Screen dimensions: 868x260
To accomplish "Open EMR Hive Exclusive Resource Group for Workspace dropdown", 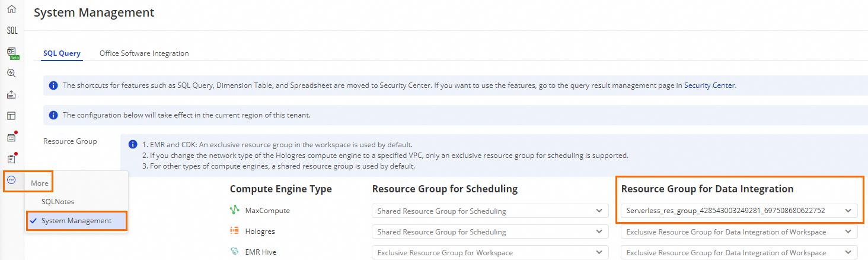I will 490,253.
